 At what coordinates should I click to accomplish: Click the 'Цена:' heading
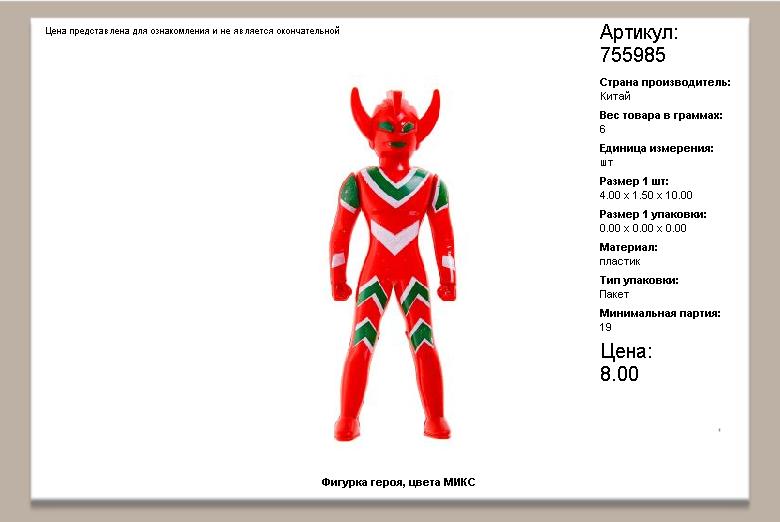[x=626, y=351]
